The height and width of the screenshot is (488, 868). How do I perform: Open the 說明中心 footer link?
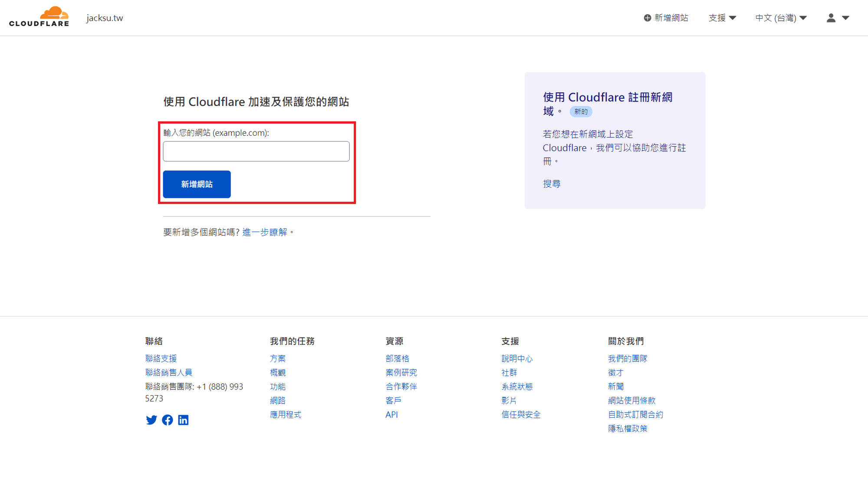pos(517,359)
